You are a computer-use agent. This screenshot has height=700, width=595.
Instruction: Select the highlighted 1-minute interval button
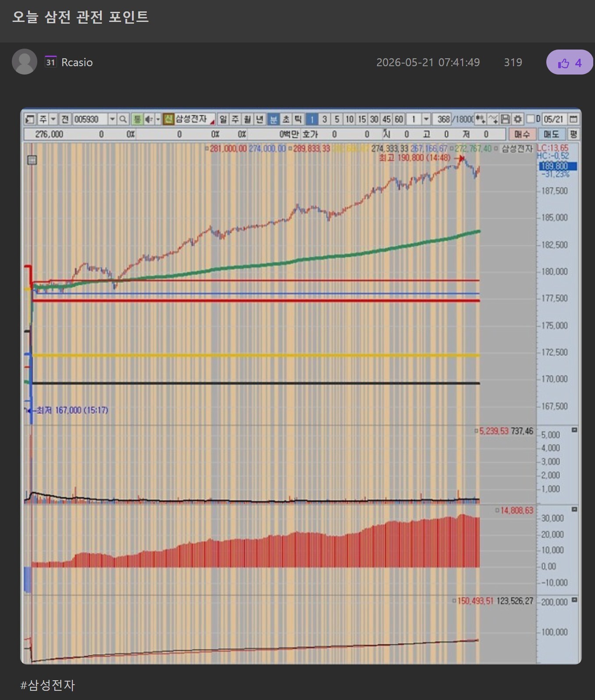(312, 119)
